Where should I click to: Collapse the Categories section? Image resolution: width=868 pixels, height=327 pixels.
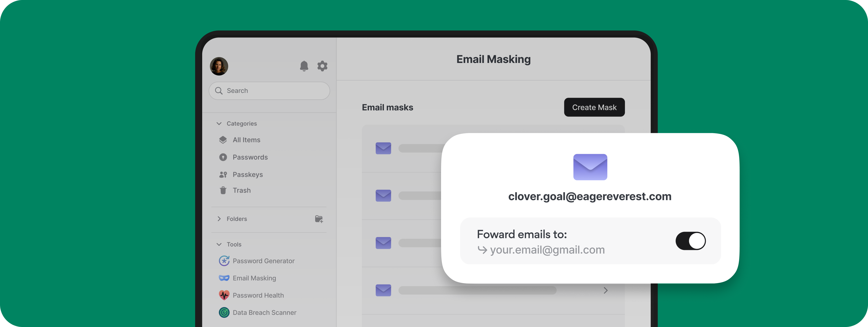click(219, 123)
